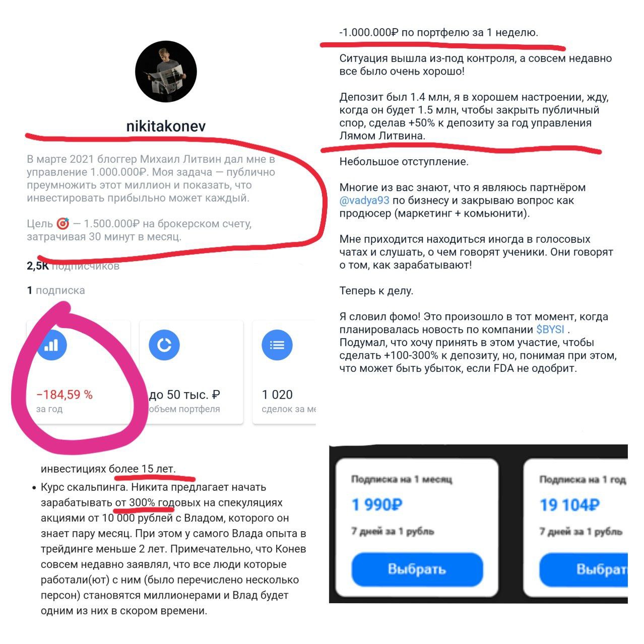Click the 1 990₽ monthly price
Screen dimensions: 644x644
tap(377, 504)
